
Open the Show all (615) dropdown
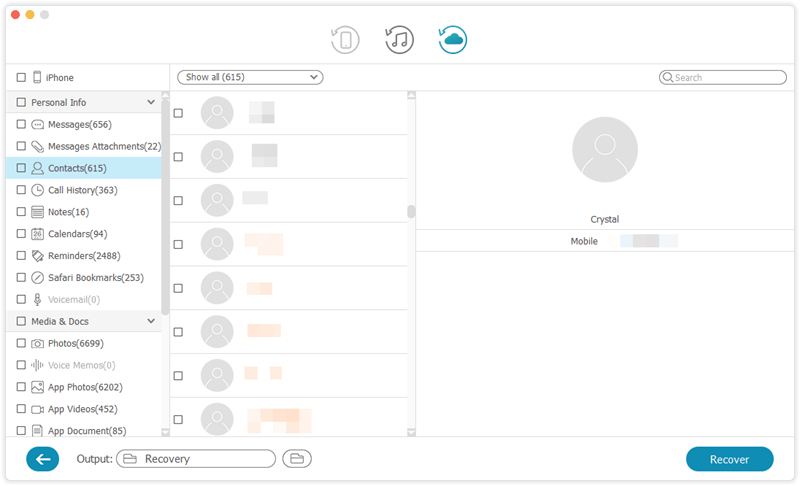click(x=250, y=77)
